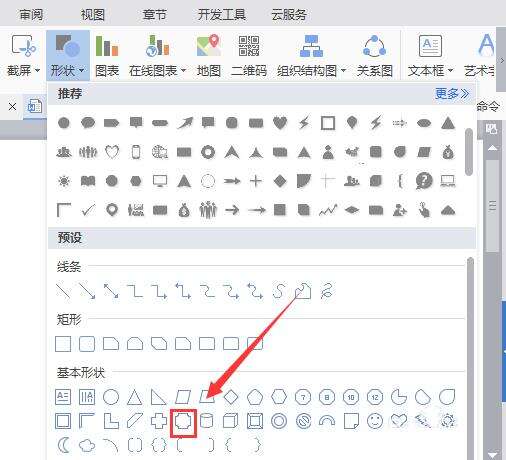Select the cloud shape

(87, 445)
